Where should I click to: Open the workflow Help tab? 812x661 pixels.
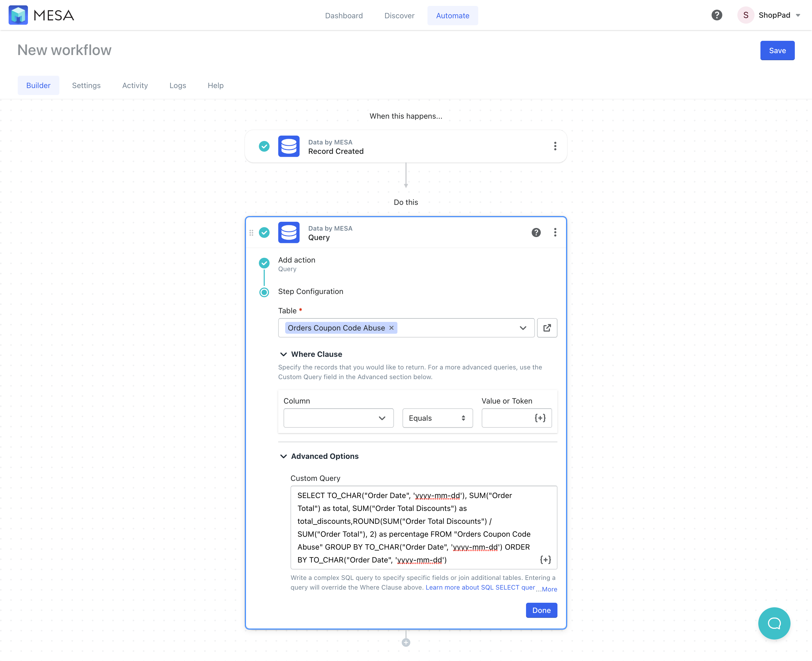point(216,85)
